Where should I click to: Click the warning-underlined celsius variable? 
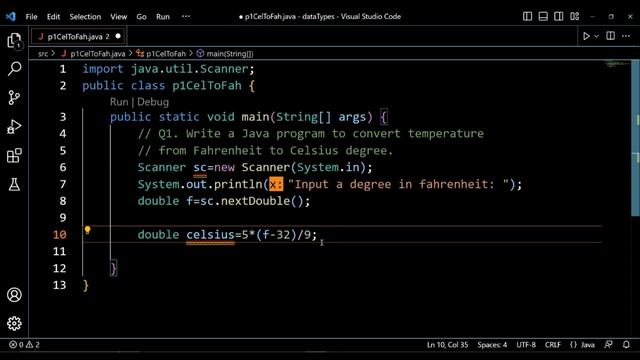coord(210,235)
